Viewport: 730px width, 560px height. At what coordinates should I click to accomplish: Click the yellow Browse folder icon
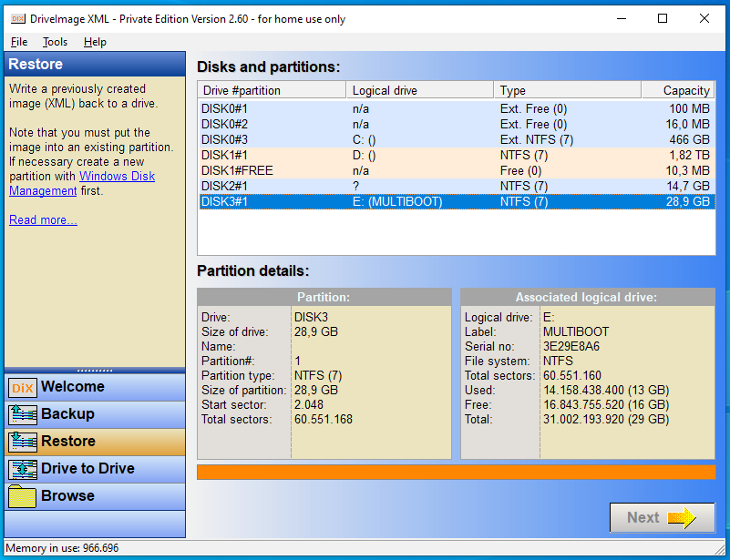click(23, 497)
